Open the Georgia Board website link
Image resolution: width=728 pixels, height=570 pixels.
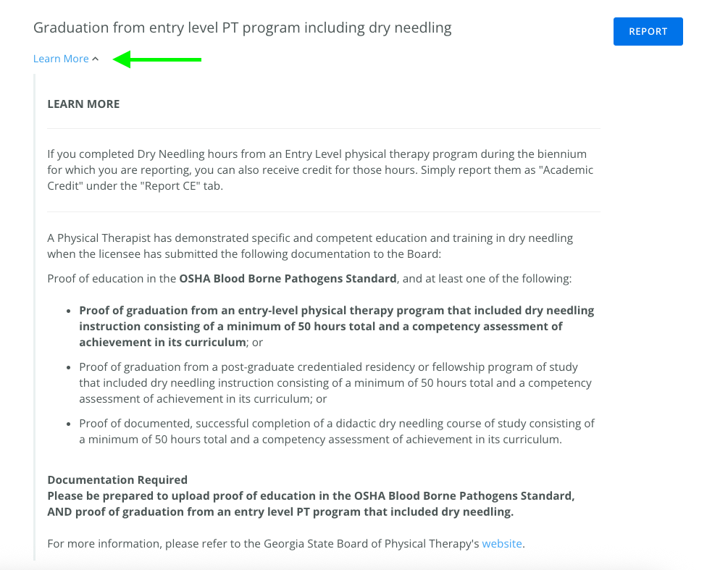point(502,543)
